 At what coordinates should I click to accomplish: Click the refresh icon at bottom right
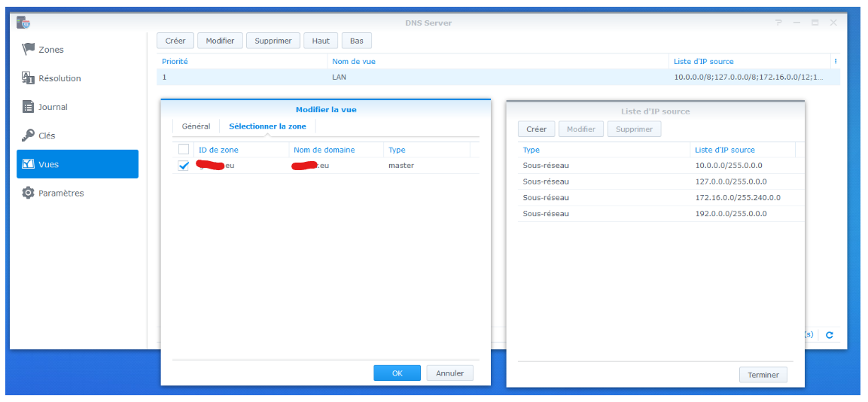830,335
